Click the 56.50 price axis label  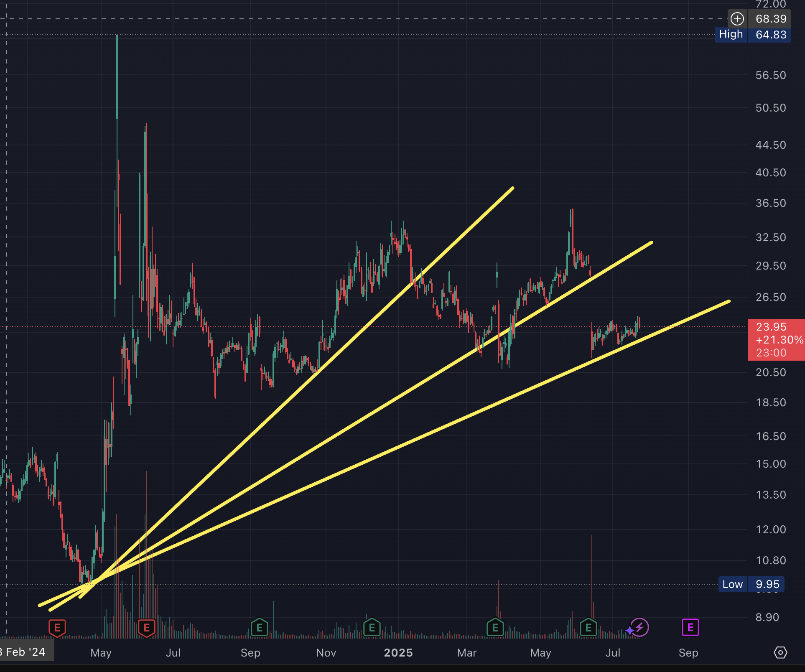(771, 75)
